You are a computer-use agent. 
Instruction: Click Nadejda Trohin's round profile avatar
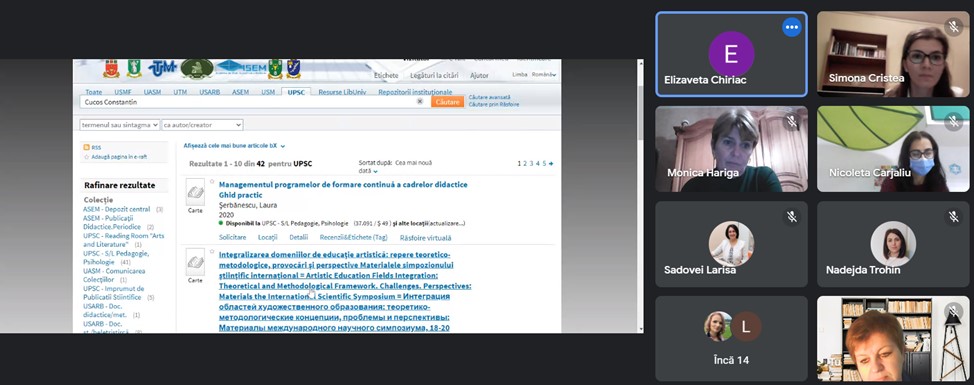pos(893,243)
